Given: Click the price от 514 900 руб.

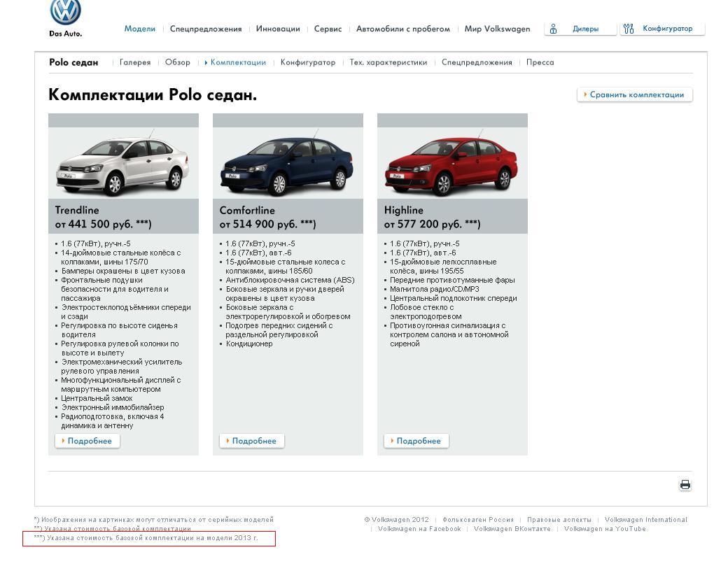Looking at the screenshot, I should pos(267,224).
